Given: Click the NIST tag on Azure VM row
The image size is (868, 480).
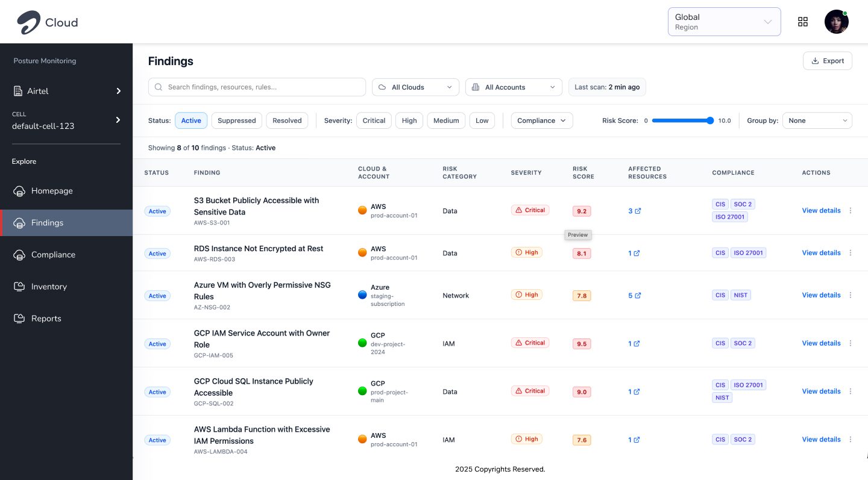Looking at the screenshot, I should click(x=741, y=295).
